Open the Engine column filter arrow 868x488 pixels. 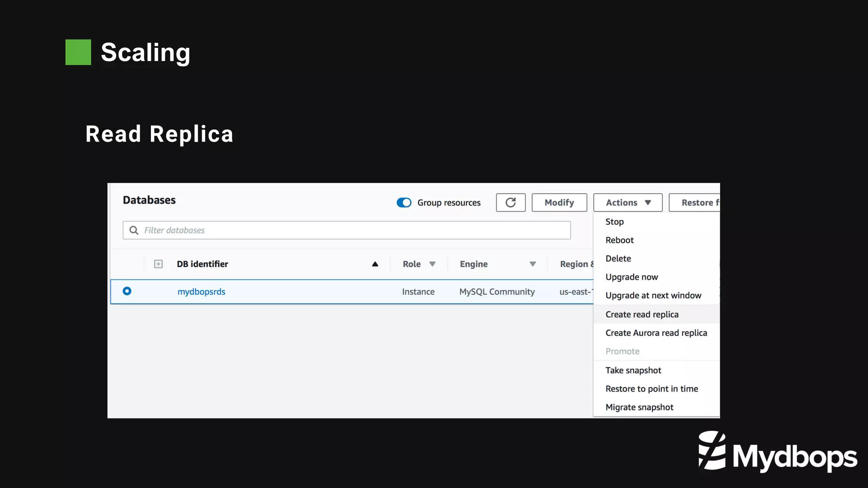pyautogui.click(x=533, y=264)
